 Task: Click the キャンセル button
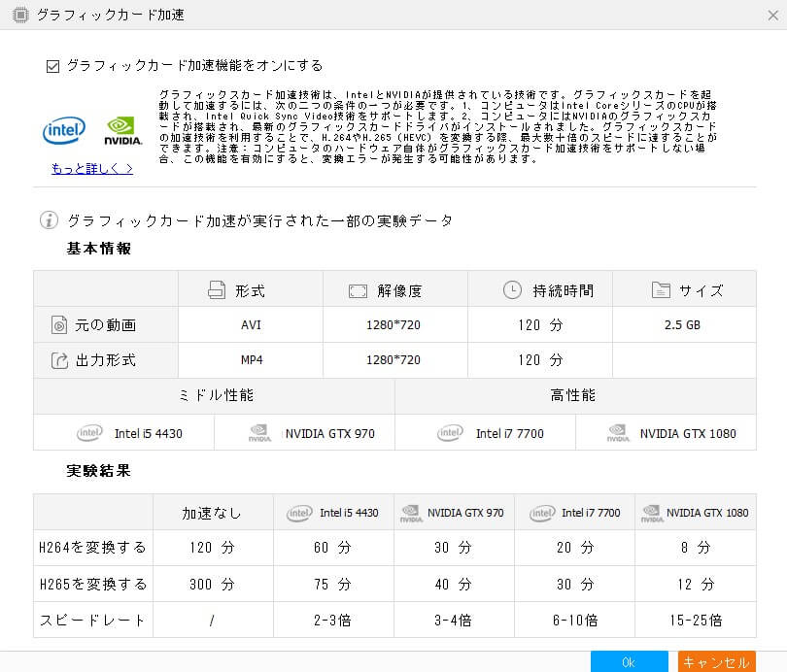(x=717, y=662)
